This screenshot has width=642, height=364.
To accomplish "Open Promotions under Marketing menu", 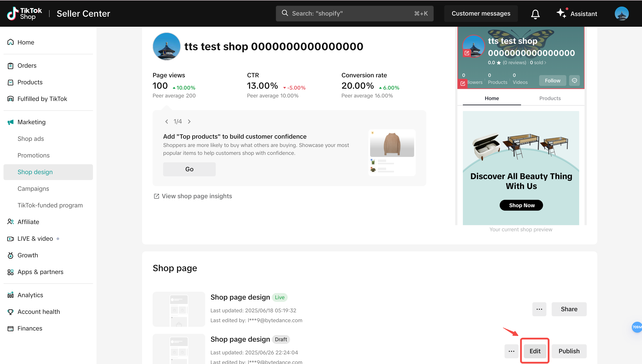I will 34,155.
